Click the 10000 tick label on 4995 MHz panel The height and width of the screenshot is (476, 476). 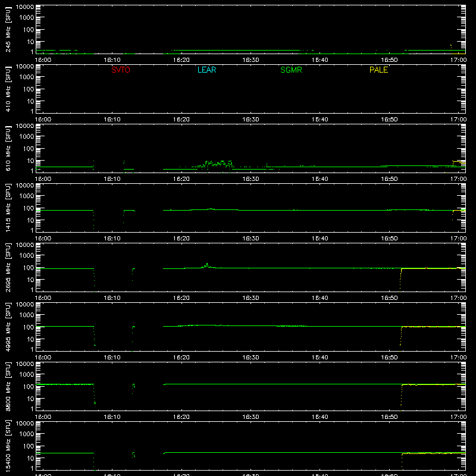pyautogui.click(x=25, y=305)
